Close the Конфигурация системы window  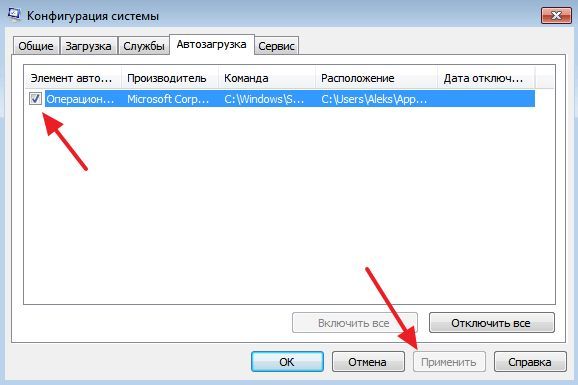(x=556, y=15)
